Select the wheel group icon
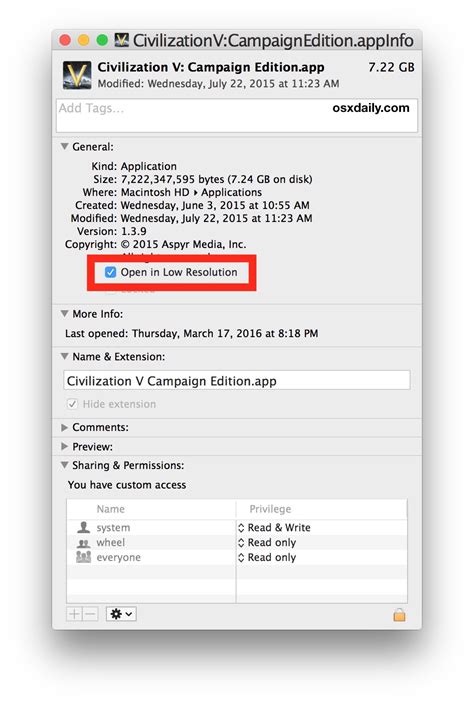The width and height of the screenshot is (474, 704). pyautogui.click(x=83, y=543)
